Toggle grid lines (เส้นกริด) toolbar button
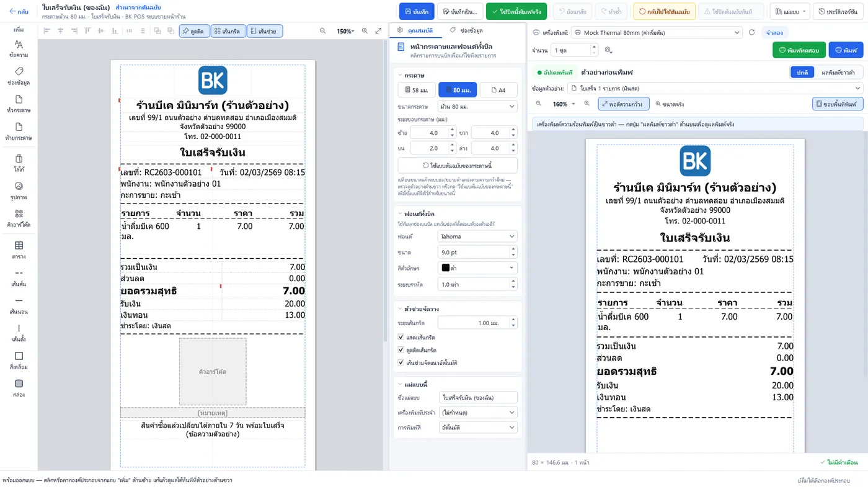Viewport: 868px width, 489px height. 228,31
